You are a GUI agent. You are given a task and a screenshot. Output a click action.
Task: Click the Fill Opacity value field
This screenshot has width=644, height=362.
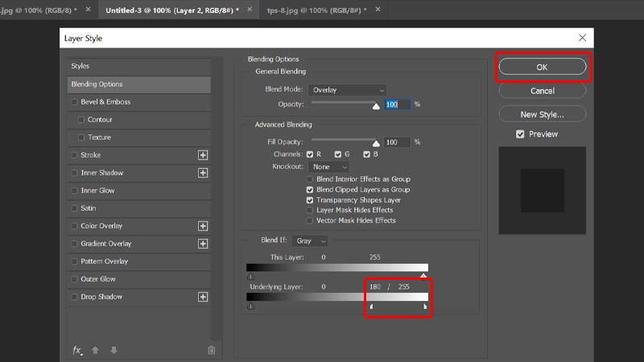(x=398, y=142)
